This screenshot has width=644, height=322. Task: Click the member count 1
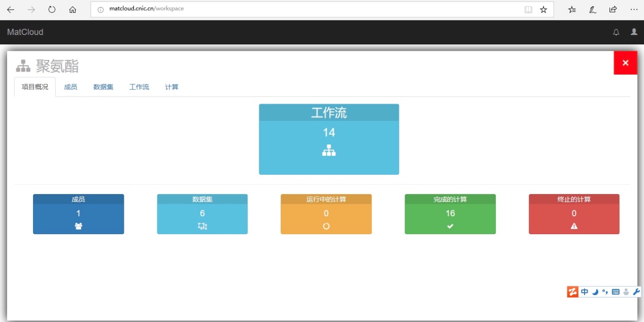[x=79, y=213]
